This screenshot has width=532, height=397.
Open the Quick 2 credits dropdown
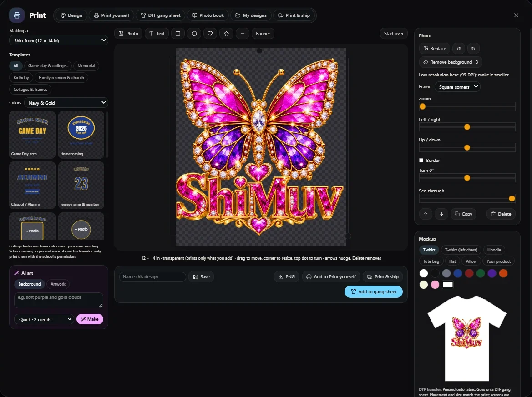[44, 319]
